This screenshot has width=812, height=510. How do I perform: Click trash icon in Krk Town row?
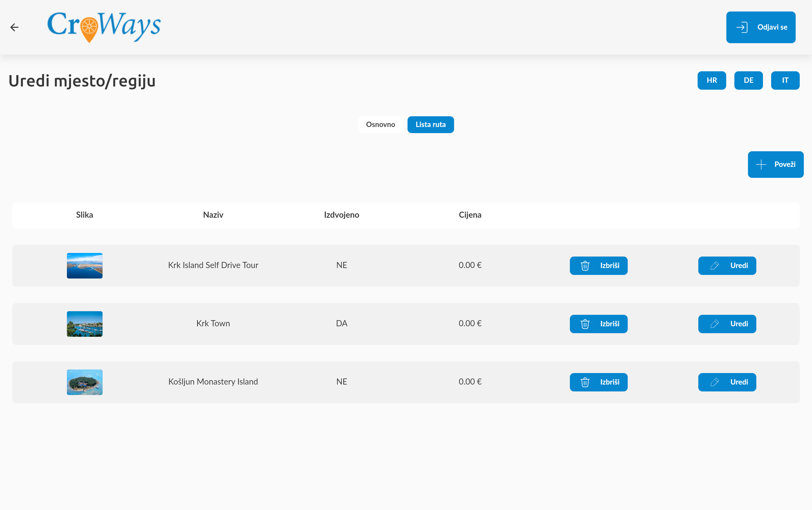pos(585,324)
